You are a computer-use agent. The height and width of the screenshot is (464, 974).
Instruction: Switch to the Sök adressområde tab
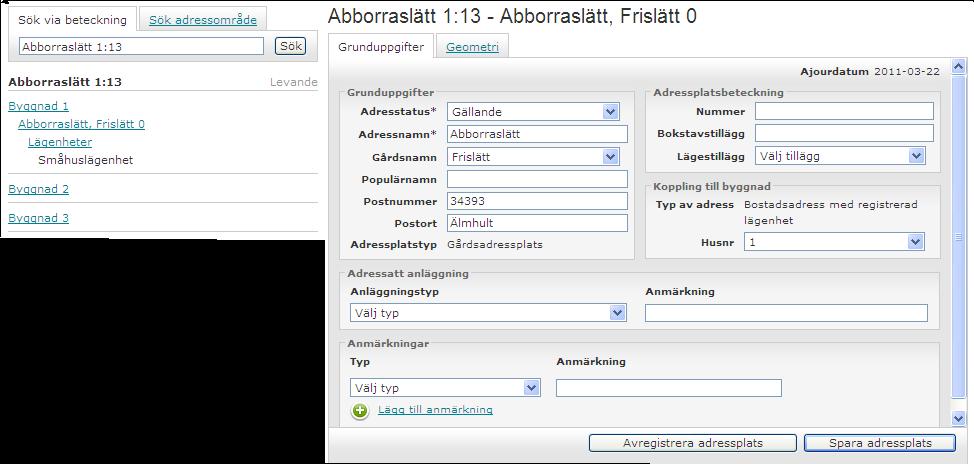point(203,20)
